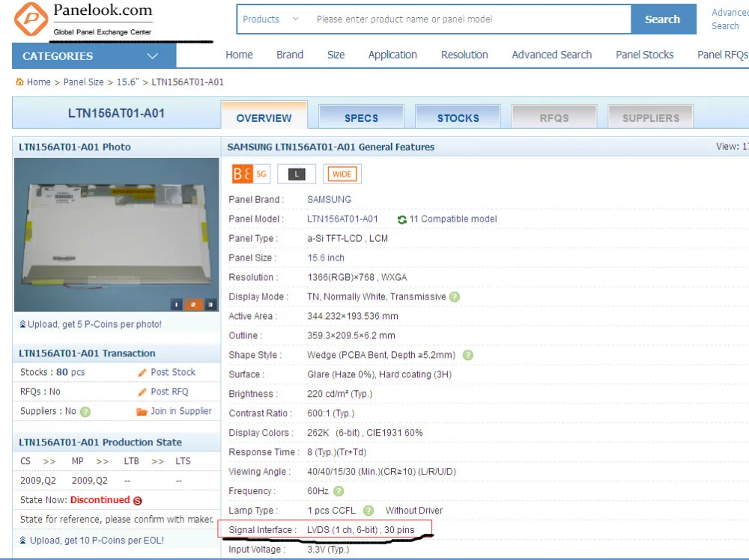Click Upload, get 10 P-Coins per EOL link
Screen dimensions: 749x560
(x=97, y=540)
